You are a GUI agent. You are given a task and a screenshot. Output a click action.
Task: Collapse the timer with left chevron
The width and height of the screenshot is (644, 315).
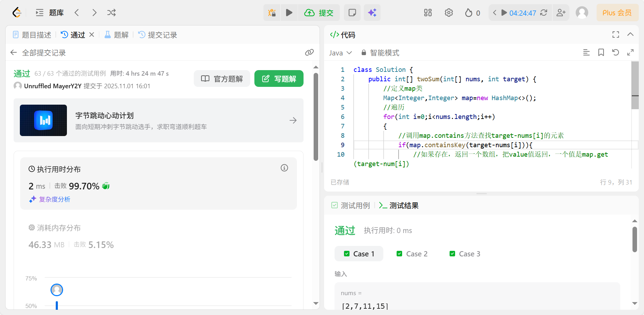click(495, 13)
